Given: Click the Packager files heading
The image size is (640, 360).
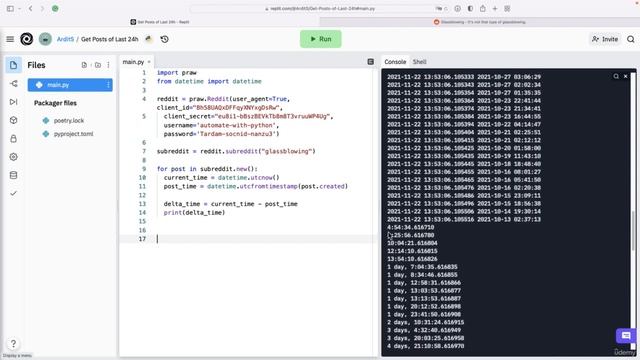Looking at the screenshot, I should point(56,103).
